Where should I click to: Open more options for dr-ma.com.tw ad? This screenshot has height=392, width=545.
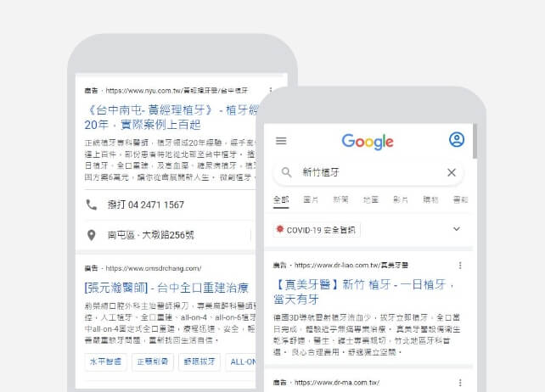pyautogui.click(x=460, y=383)
